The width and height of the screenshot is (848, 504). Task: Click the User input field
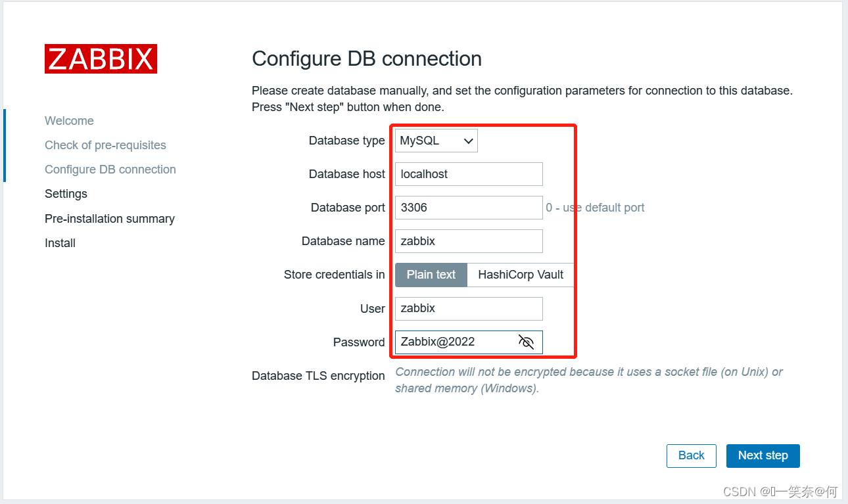(469, 308)
